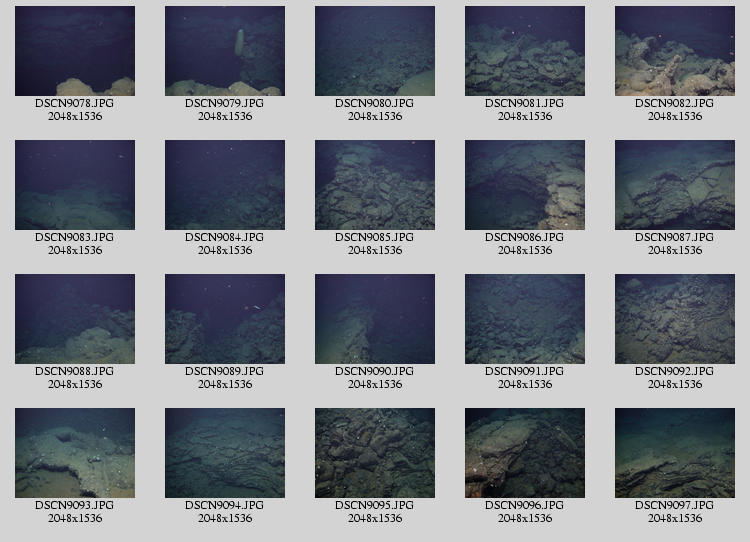Viewport: 750px width, 542px height.
Task: Open thumbnail image DSCN9078.JPG
Action: (x=75, y=51)
